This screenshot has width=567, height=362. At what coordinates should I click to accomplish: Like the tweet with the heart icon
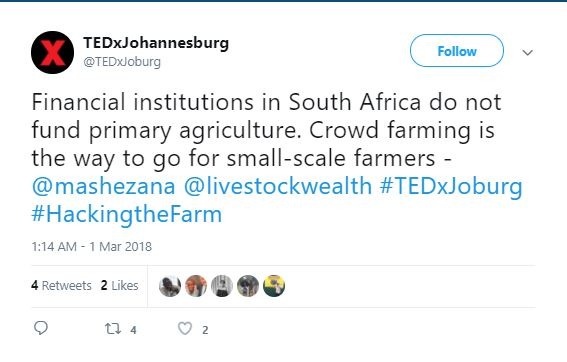click(185, 329)
